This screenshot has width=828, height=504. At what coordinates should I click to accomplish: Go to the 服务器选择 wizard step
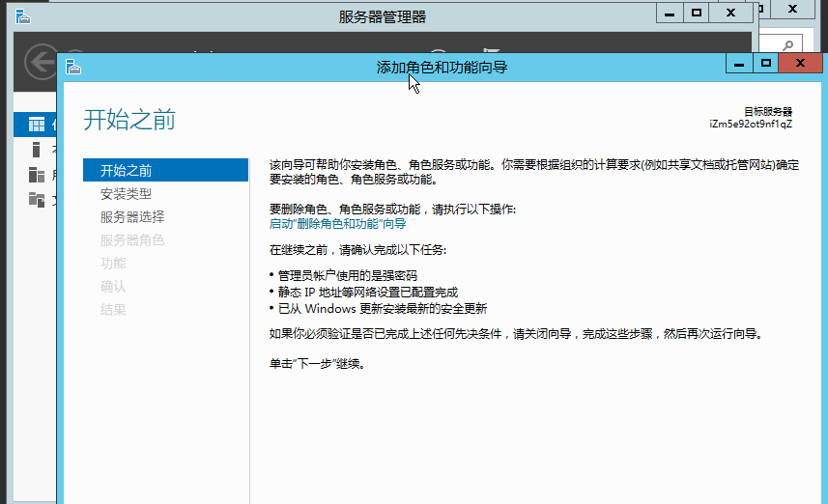[x=132, y=217]
